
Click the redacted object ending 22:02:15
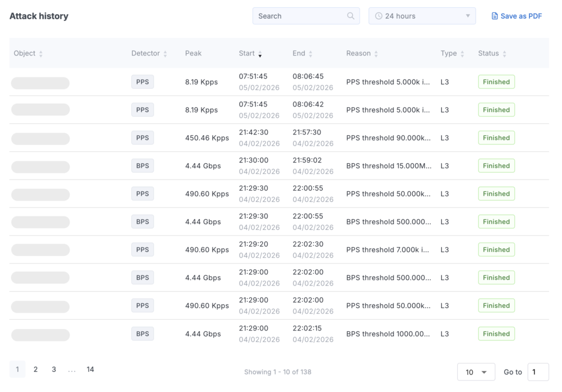point(40,335)
